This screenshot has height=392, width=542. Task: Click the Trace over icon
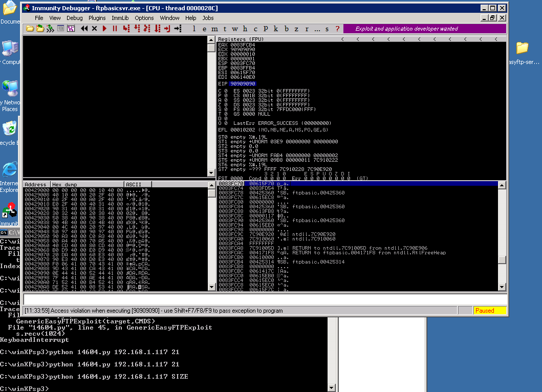click(x=157, y=29)
